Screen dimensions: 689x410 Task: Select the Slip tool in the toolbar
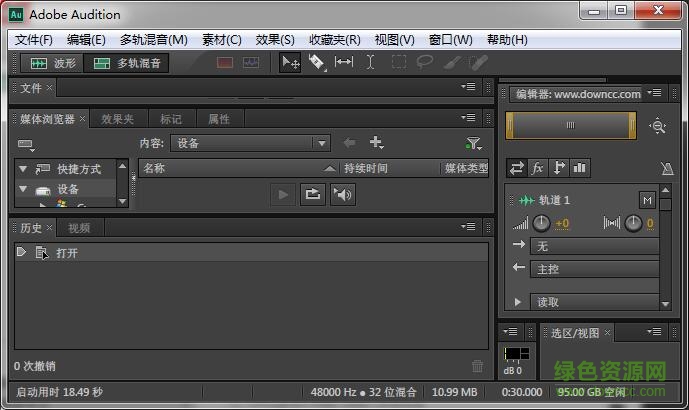[x=343, y=63]
